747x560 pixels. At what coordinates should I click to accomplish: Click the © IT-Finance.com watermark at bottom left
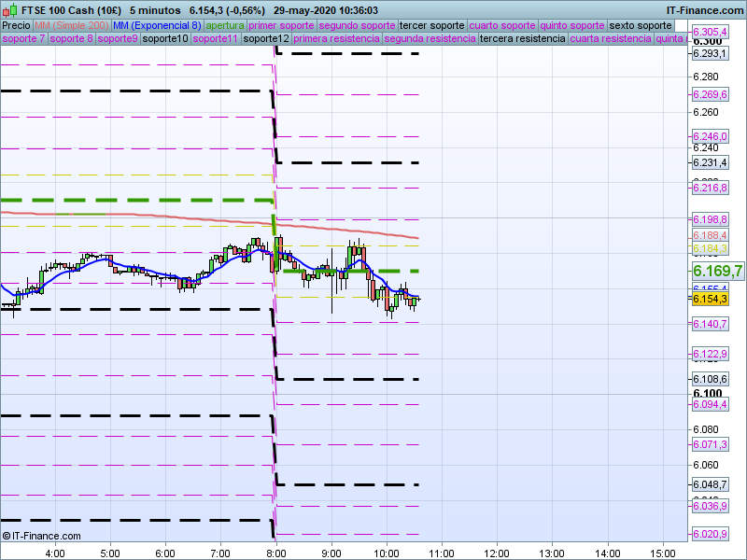click(42, 536)
